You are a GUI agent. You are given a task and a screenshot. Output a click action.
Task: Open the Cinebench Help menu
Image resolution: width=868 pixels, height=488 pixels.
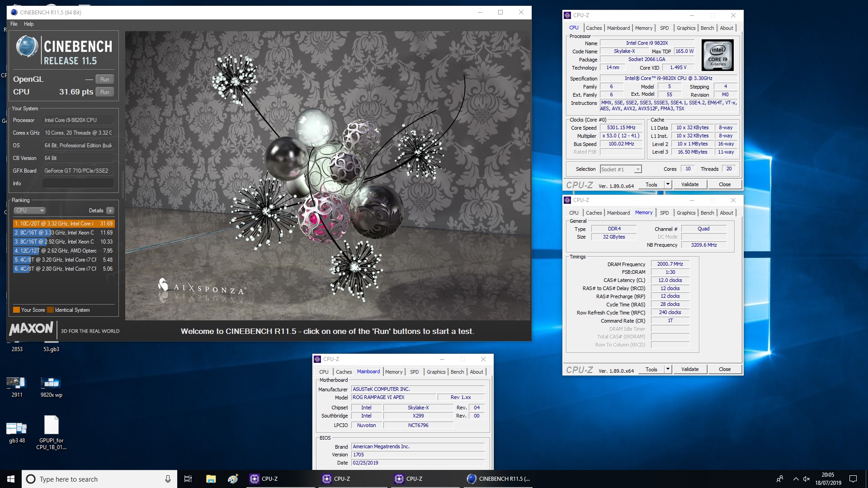[28, 24]
